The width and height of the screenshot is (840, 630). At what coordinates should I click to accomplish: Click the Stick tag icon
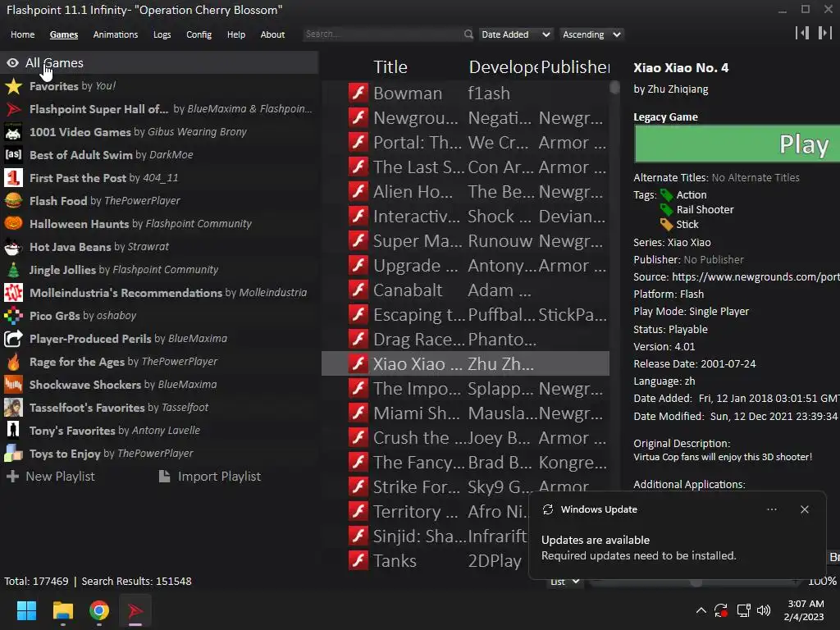click(666, 225)
